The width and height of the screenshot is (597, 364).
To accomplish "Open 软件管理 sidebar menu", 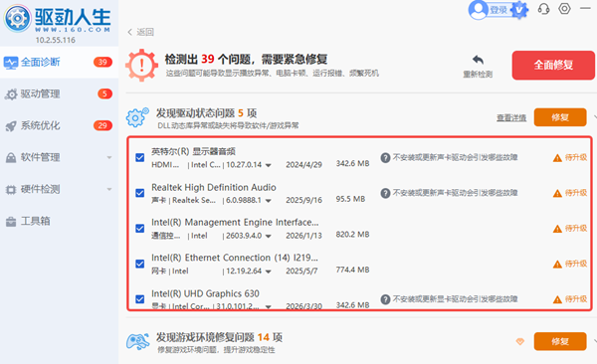I will 59,157.
